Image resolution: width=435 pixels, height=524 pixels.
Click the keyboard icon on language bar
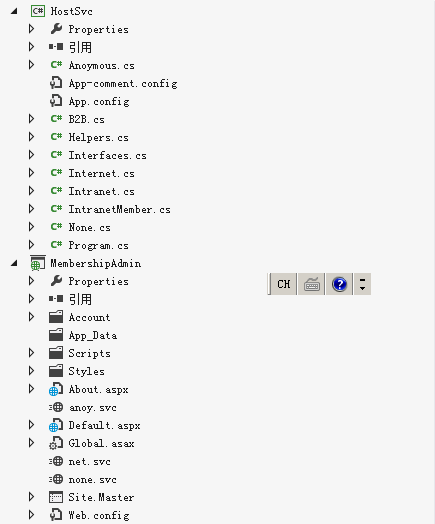(x=312, y=284)
